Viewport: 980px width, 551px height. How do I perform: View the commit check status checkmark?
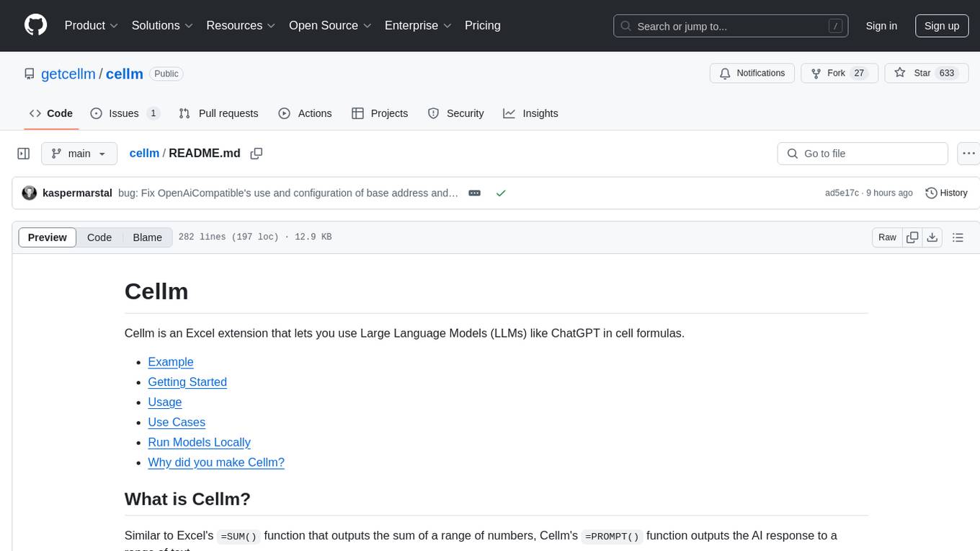pyautogui.click(x=501, y=193)
